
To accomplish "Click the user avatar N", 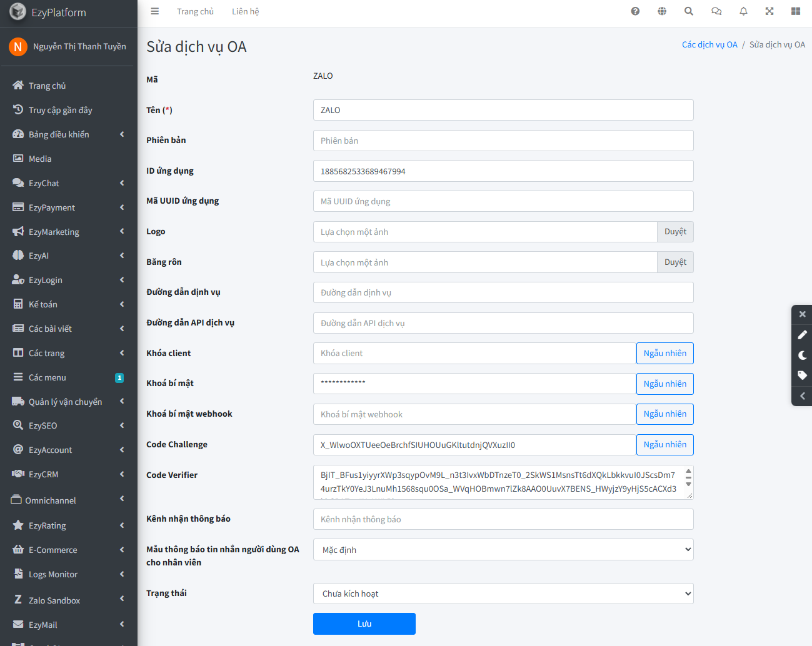I will click(x=18, y=46).
